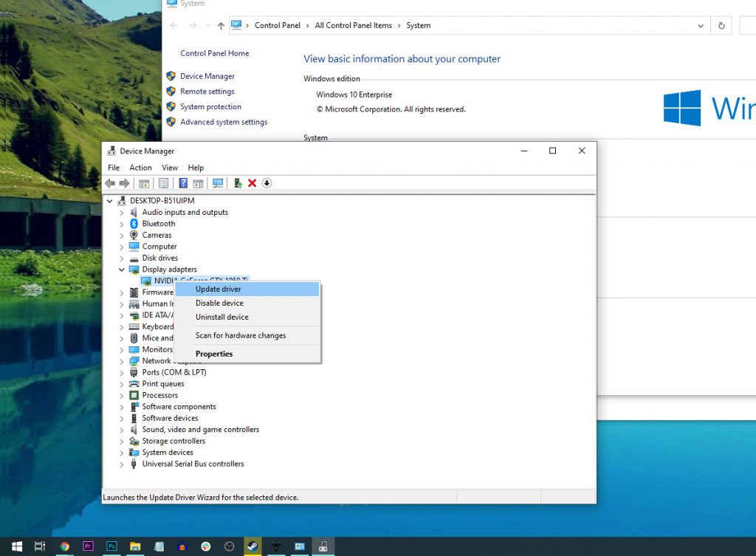Open the Windows Start menu
756x556 pixels.
tap(17, 546)
